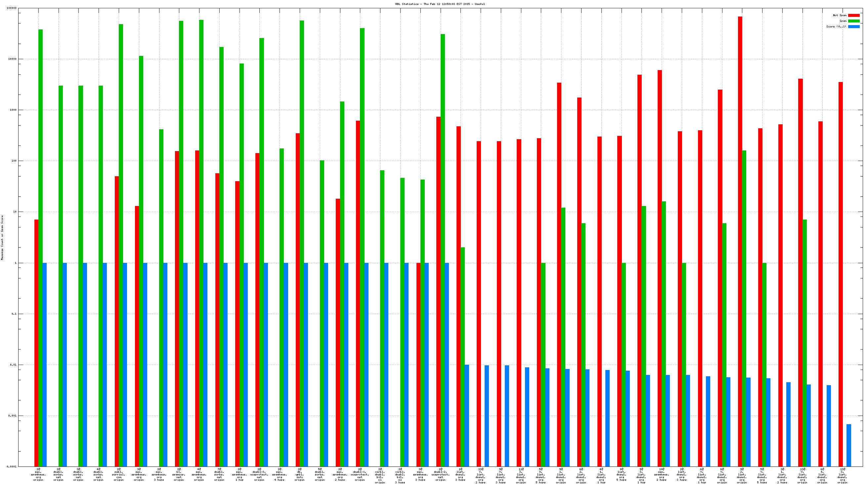Image resolution: width=868 pixels, height=488 pixels.
Task: Click the 100000 y-axis tick label
Action: click(x=12, y=8)
